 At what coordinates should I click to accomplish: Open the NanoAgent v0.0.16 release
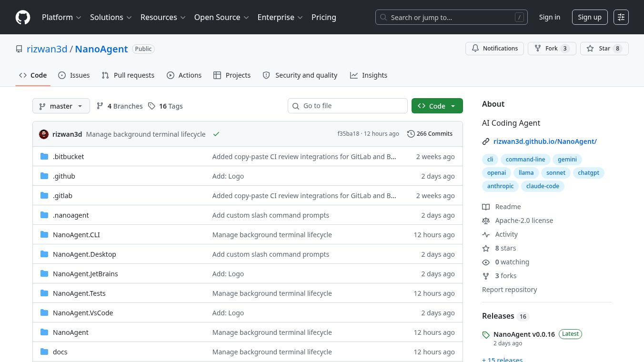(x=524, y=334)
